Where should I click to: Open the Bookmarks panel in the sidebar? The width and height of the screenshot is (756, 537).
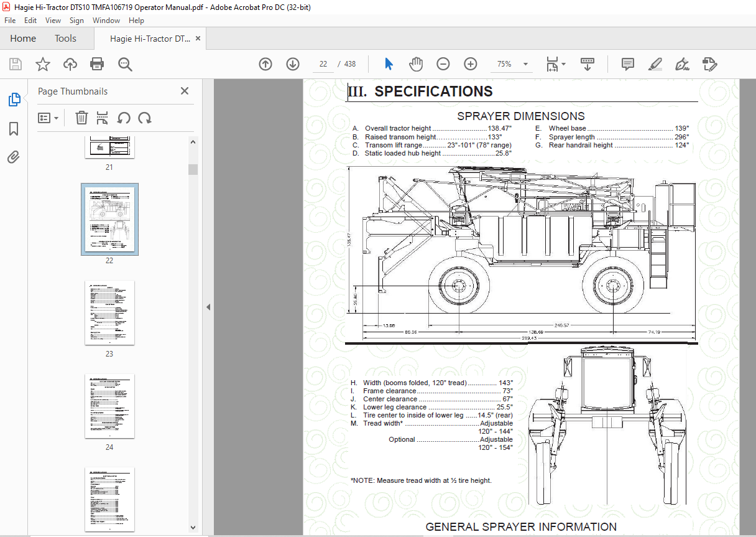[x=14, y=129]
